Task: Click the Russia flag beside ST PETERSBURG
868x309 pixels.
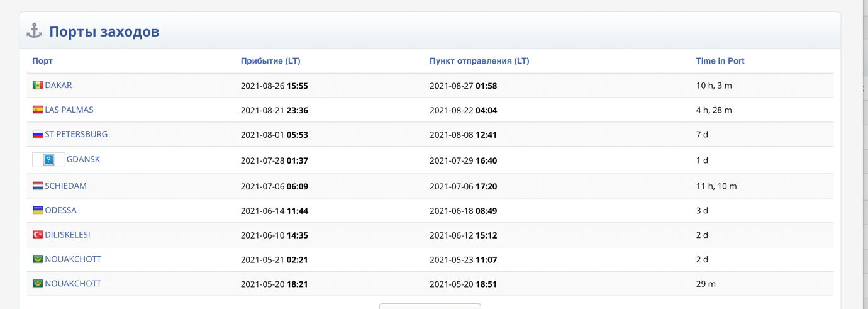Action: pos(38,134)
